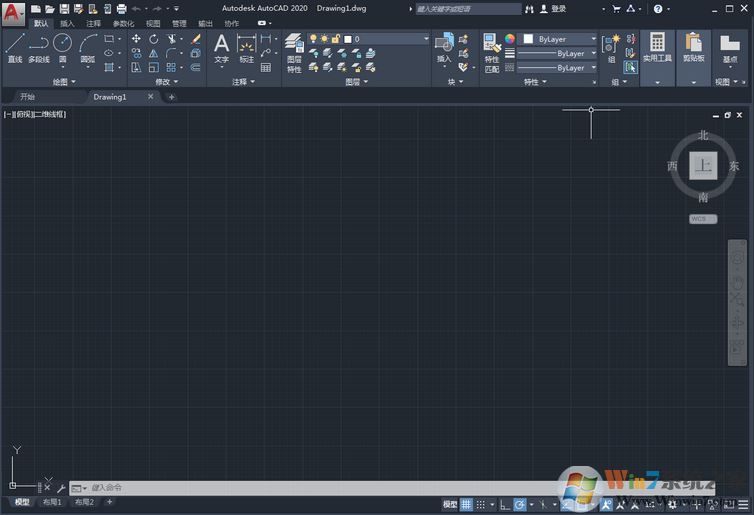
Task: Activate the Rotate tool in the modify panel
Action: pyautogui.click(x=153, y=38)
